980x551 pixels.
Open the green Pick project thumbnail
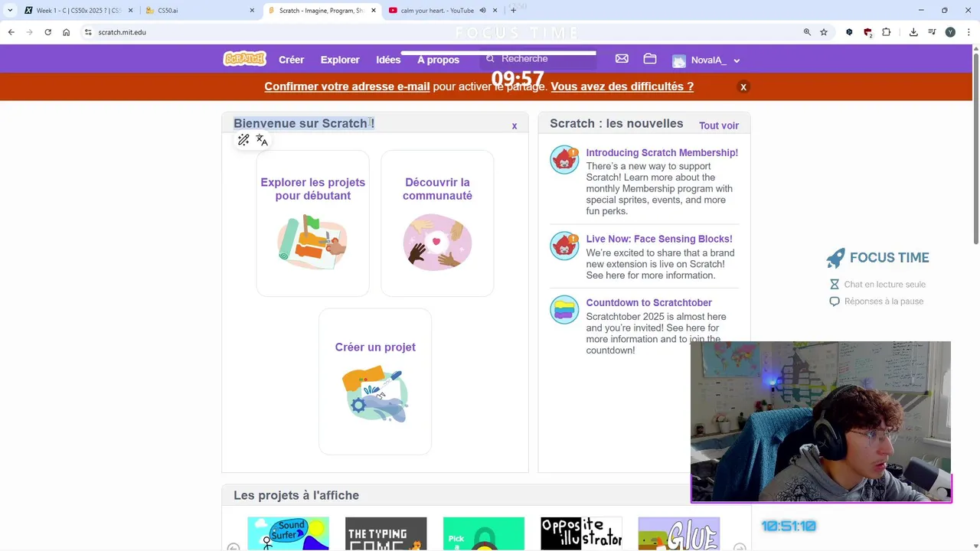tap(484, 533)
